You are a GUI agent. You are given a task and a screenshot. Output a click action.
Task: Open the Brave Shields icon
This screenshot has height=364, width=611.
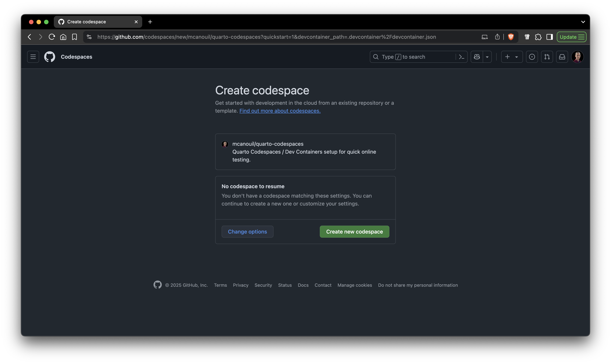pos(511,37)
